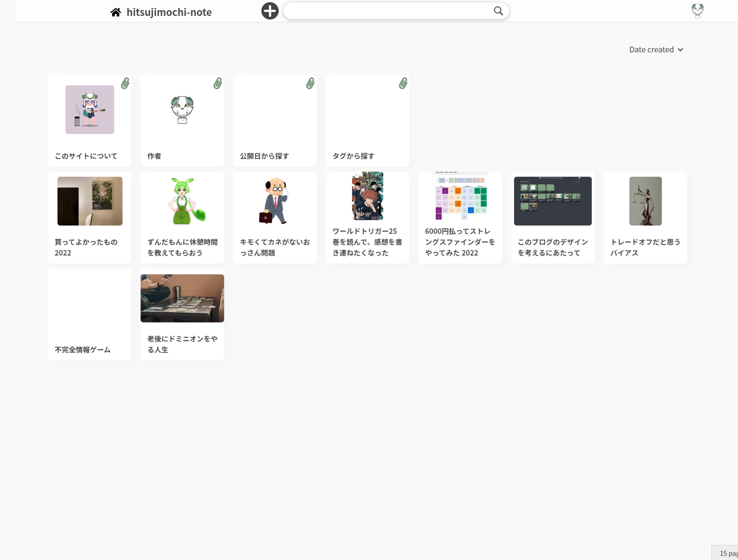The image size is (738, 560).
Task: Open the ワールドトリガー25巻 page card
Action: pyautogui.click(x=367, y=217)
